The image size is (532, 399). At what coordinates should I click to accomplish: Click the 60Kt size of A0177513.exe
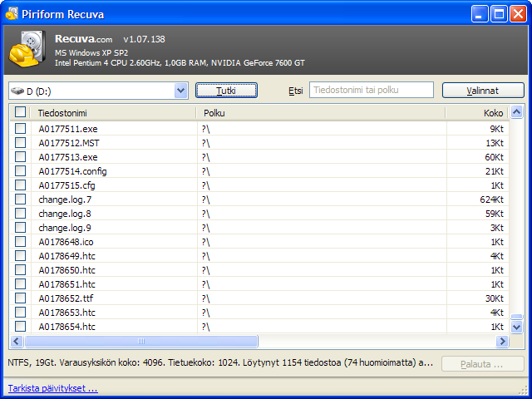494,157
